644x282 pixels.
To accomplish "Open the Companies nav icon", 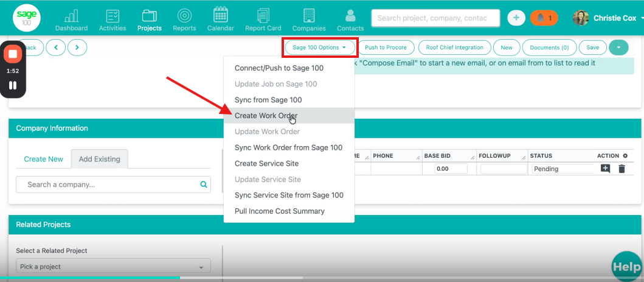I will pos(309,21).
